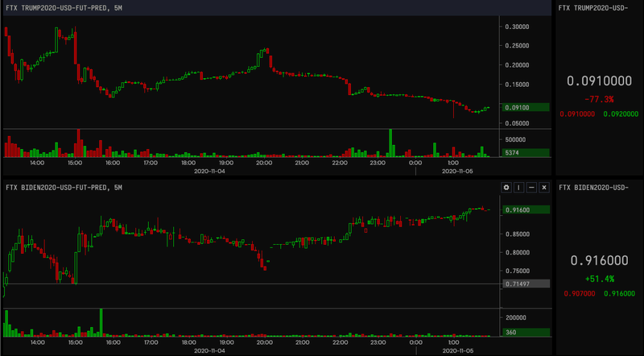
Task: Click the 16:00 time label on Biden chart
Action: 113,342
